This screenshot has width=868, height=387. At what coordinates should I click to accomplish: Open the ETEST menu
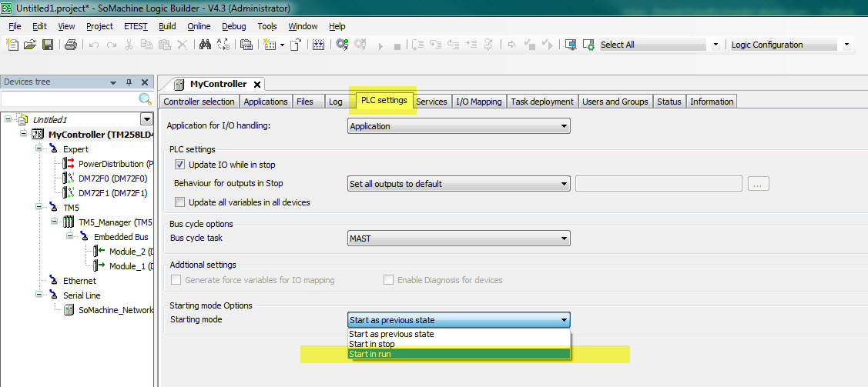tap(136, 26)
